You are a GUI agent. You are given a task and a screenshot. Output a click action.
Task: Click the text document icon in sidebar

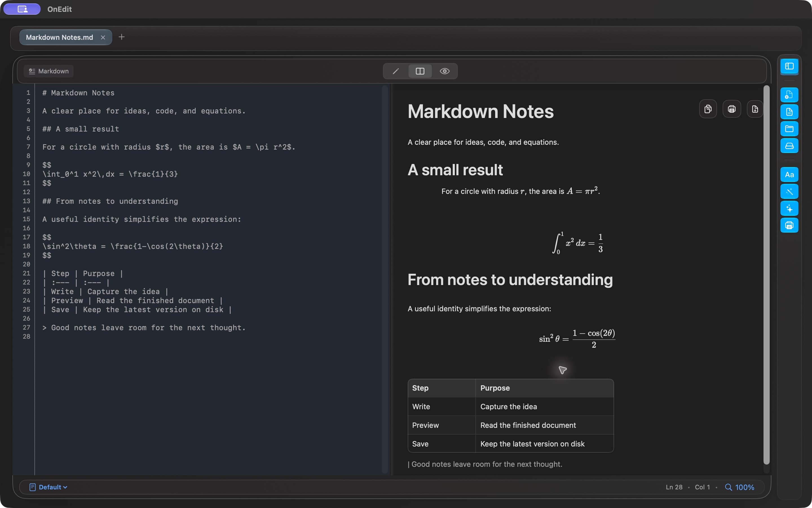(789, 112)
